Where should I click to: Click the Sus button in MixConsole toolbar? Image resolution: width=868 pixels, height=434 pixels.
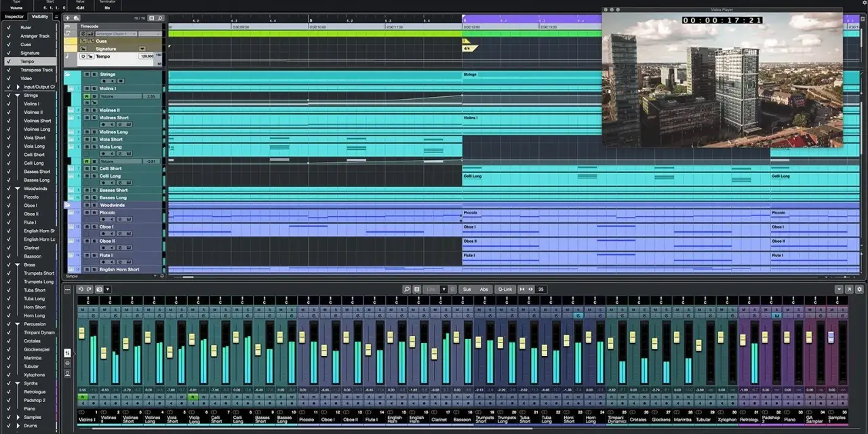point(467,289)
